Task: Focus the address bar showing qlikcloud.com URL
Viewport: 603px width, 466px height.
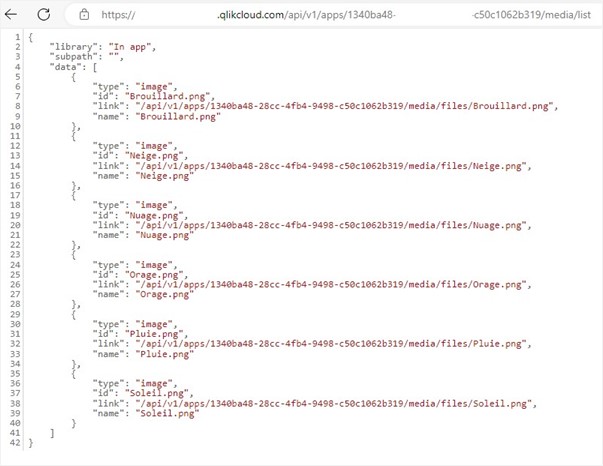Action: pos(334,15)
